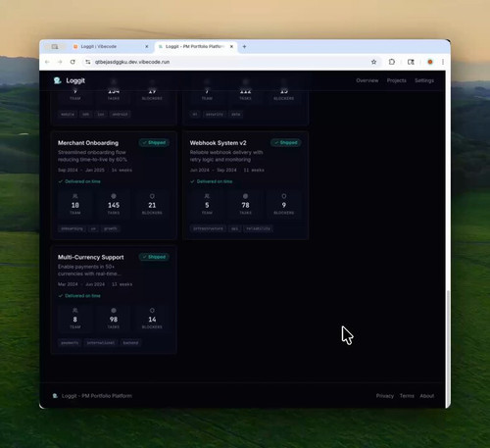Click the 10 team value in Merchant Onboarding

[x=75, y=205]
